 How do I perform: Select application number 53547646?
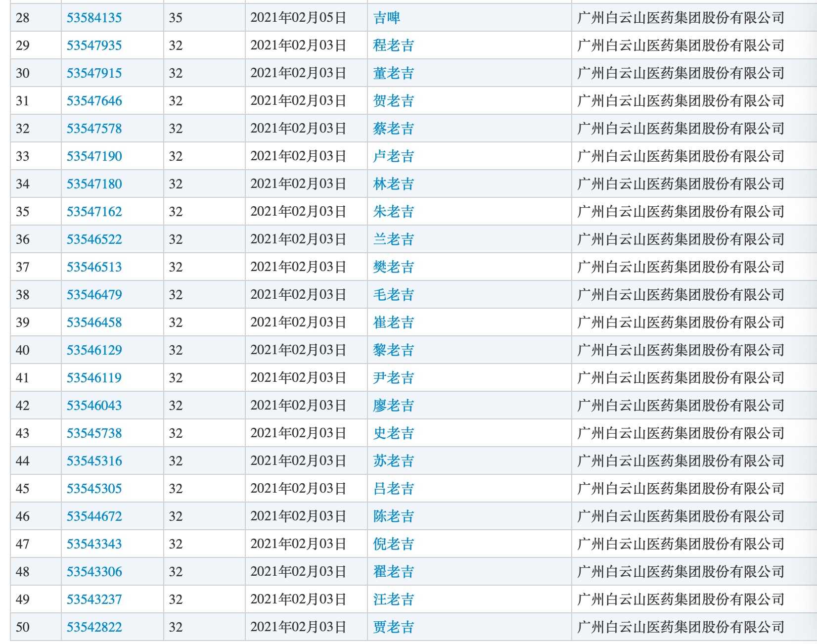click(x=94, y=101)
